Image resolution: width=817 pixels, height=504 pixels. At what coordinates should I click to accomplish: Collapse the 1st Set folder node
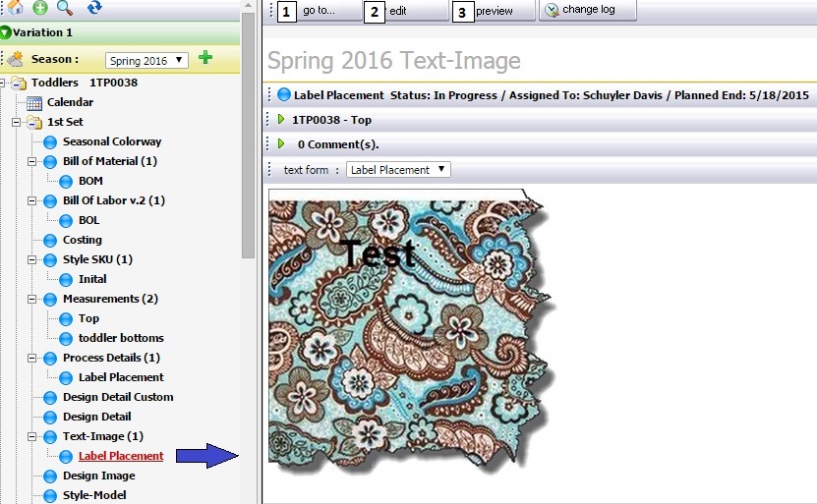pyautogui.click(x=16, y=123)
